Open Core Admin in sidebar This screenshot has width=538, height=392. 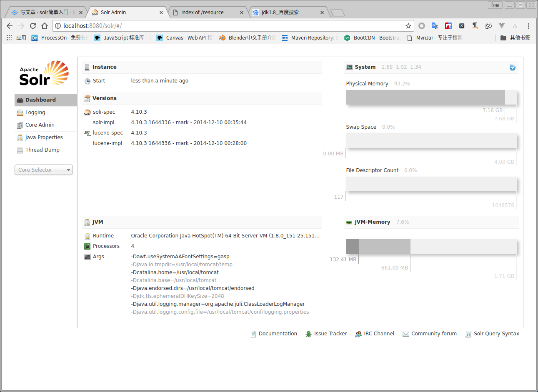tap(46, 125)
